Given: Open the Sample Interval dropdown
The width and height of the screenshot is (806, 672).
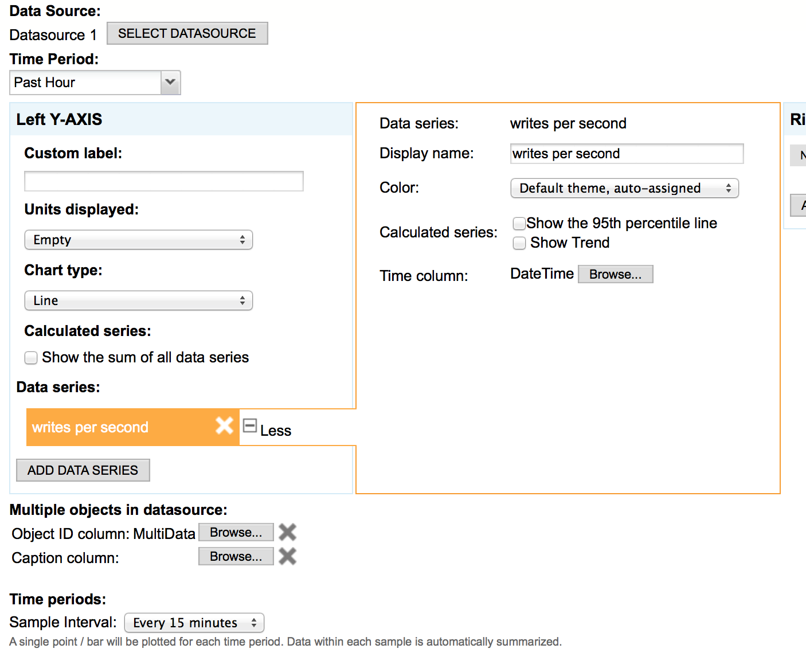Looking at the screenshot, I should pos(194,623).
